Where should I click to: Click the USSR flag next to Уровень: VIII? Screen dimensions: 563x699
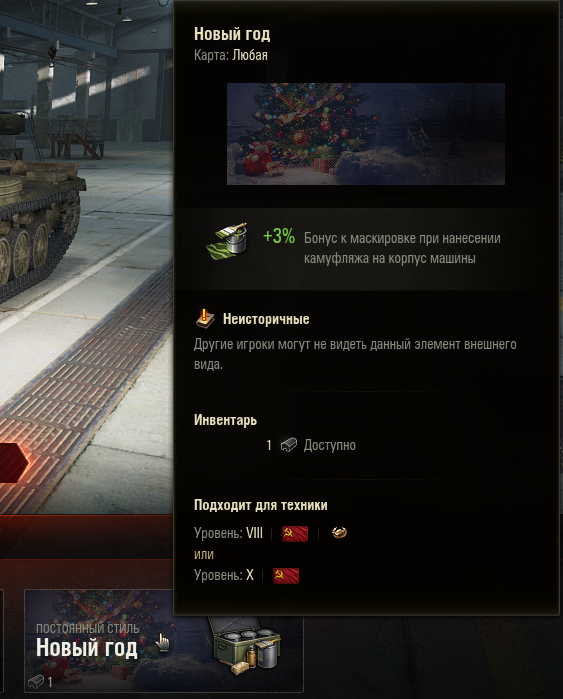[295, 533]
